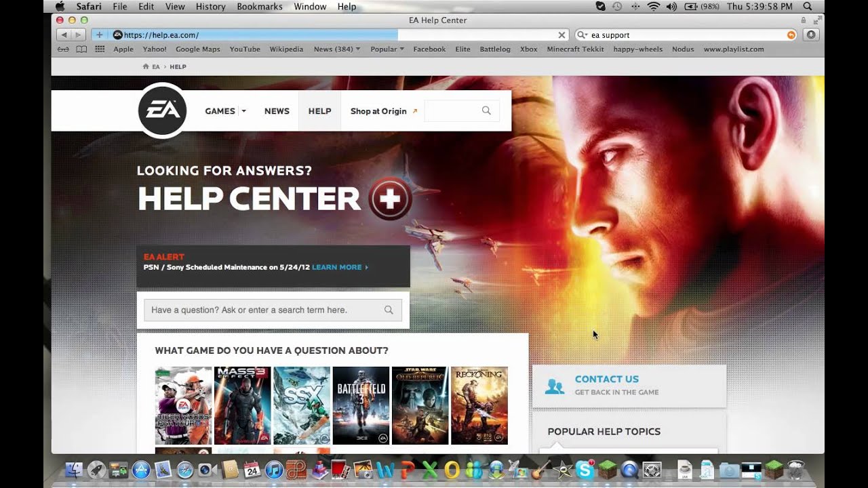Image resolution: width=868 pixels, height=488 pixels.
Task: Enter full screen with the double-arrow icon
Action: coord(816,20)
